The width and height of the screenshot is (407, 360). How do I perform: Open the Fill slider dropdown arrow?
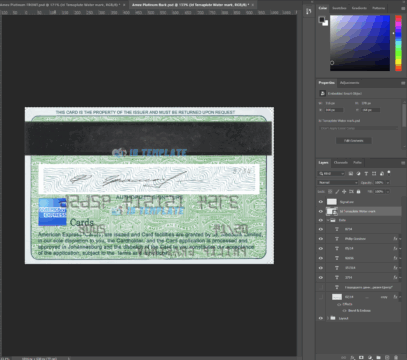click(388, 192)
